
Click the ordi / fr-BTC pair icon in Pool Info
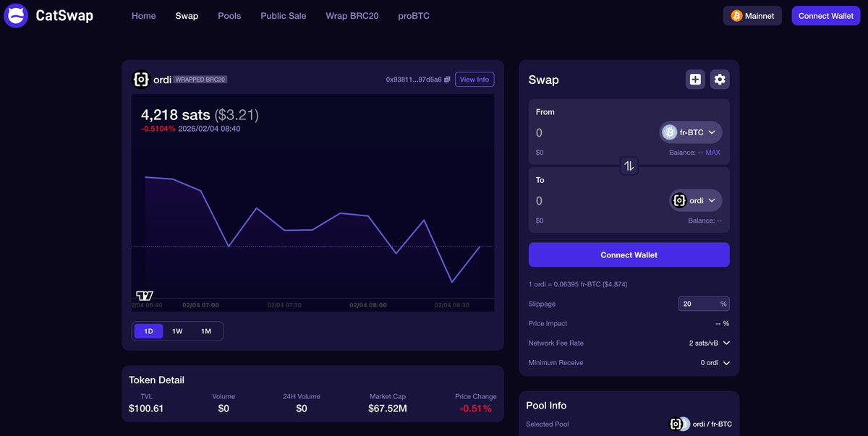point(679,424)
